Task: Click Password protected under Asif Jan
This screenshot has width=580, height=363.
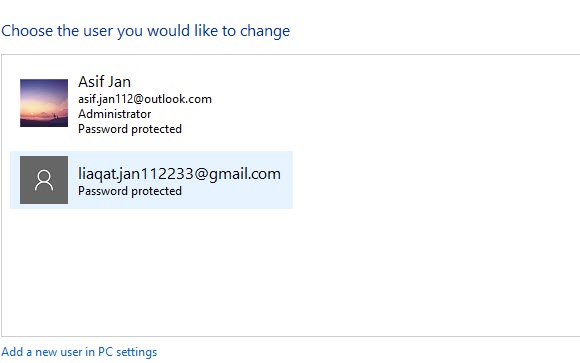Action: pos(130,129)
